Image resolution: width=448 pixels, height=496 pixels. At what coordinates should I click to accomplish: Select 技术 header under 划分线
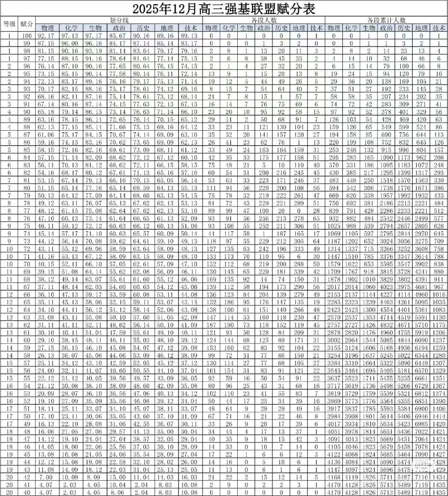[190, 28]
